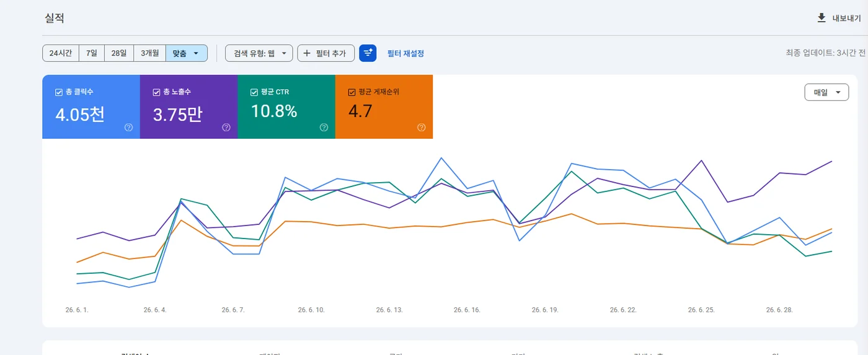Click the plus icon in 필터 추가
The height and width of the screenshot is (355, 868).
(307, 53)
